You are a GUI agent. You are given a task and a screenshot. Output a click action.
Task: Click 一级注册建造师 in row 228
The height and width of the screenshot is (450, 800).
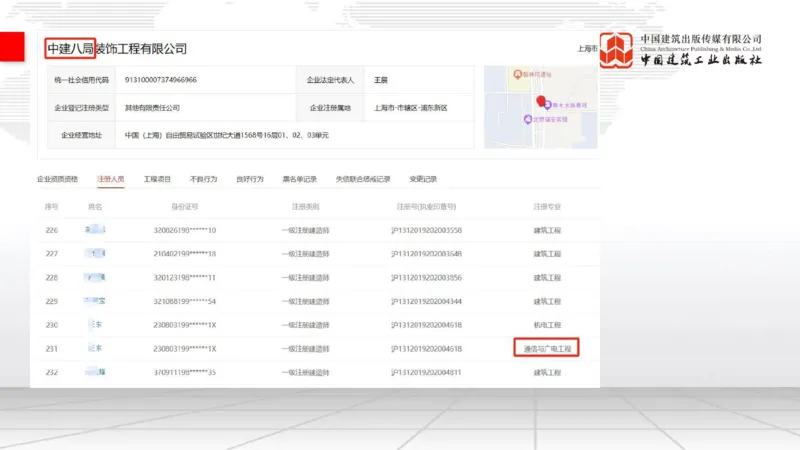click(x=305, y=278)
